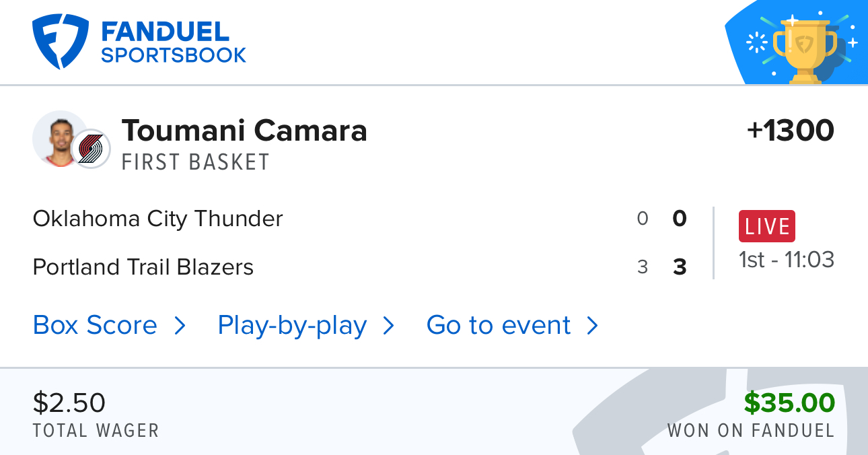
Task: Click the FIRST BASKET market label
Action: (196, 162)
